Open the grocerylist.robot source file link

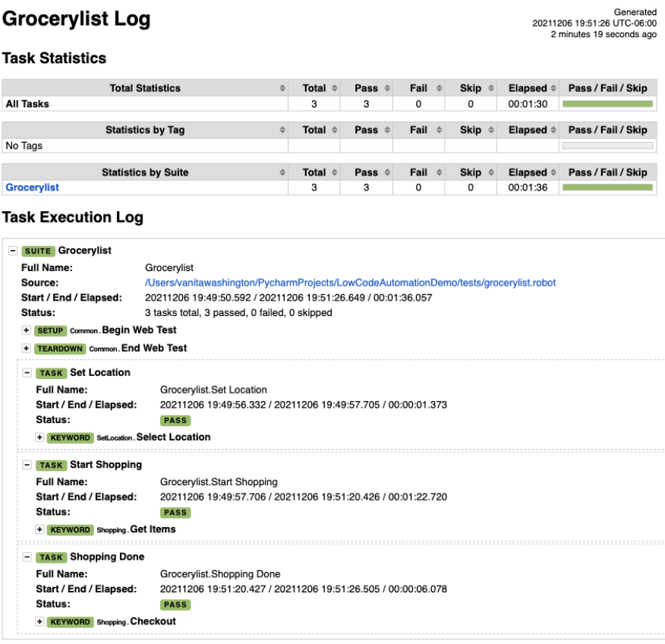[x=350, y=283]
